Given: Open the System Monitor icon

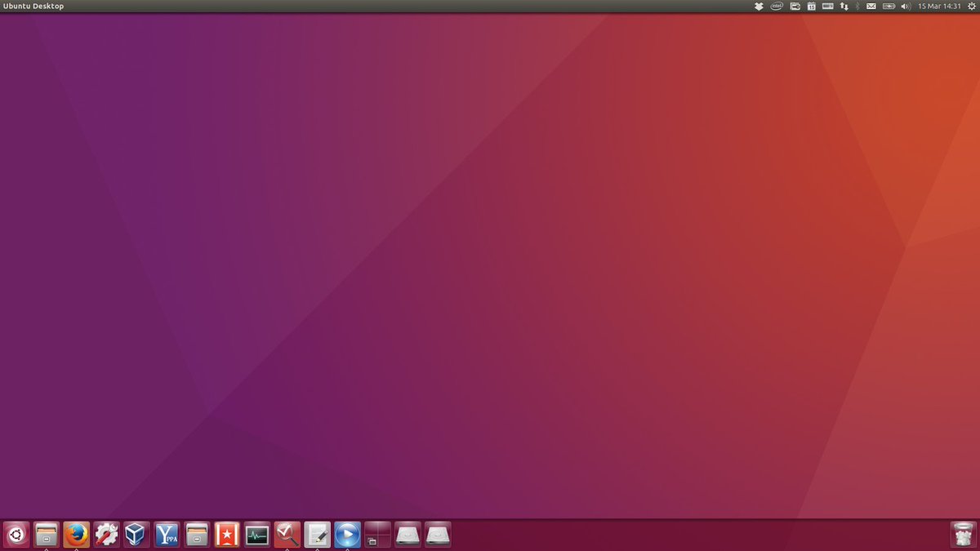Looking at the screenshot, I should click(257, 535).
